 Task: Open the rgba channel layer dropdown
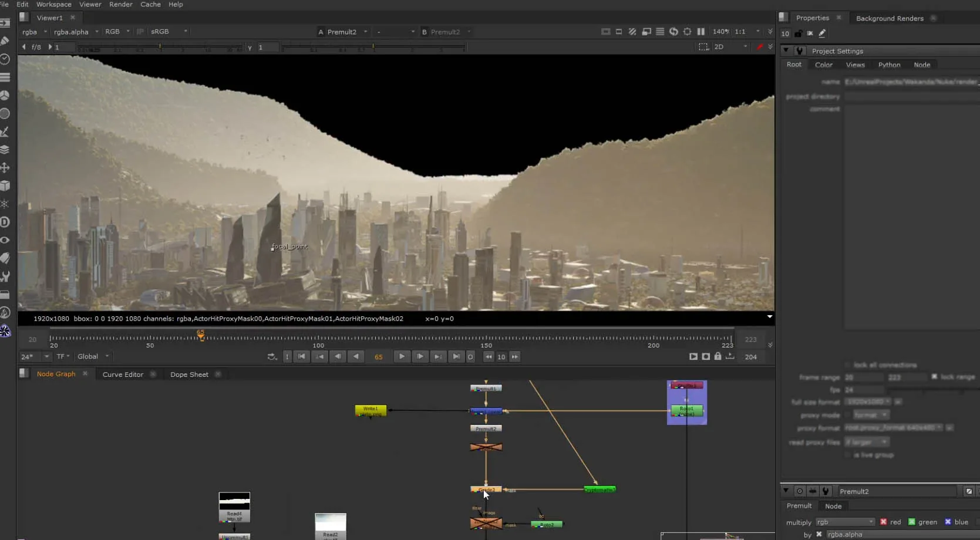pyautogui.click(x=34, y=32)
